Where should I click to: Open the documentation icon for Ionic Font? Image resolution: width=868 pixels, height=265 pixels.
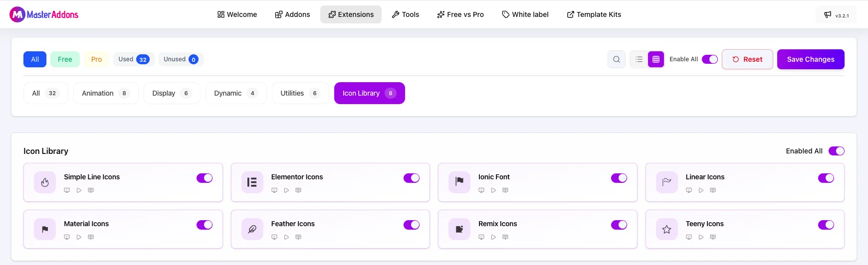tap(505, 190)
